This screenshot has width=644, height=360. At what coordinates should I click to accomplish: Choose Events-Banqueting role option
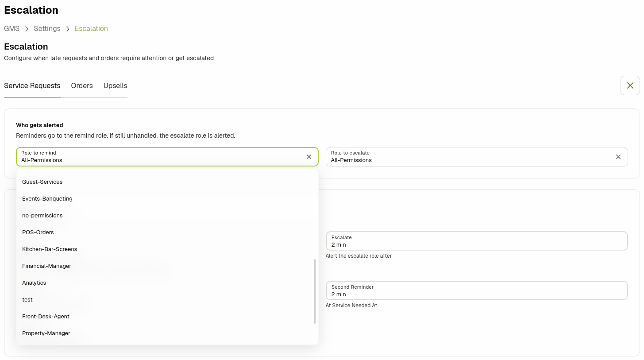click(167, 199)
